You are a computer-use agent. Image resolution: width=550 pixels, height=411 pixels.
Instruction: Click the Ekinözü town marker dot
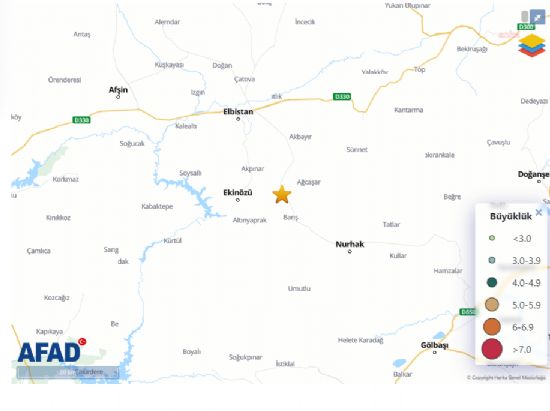point(238,200)
